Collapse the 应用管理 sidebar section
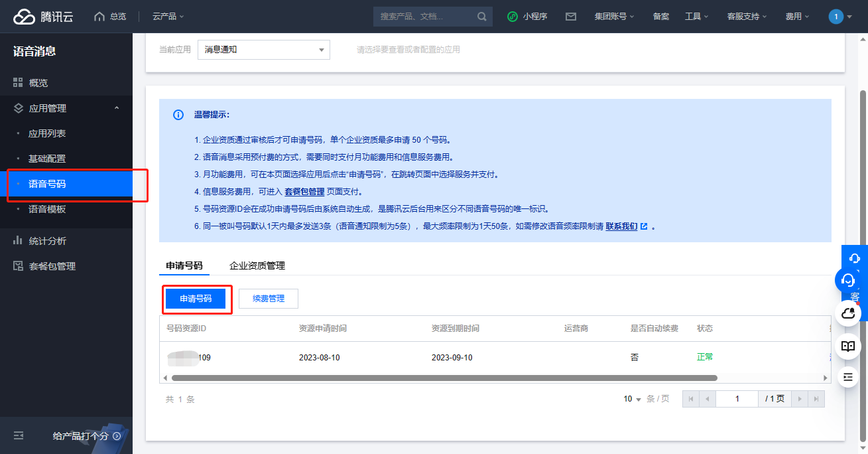The width and height of the screenshot is (868, 454). 117,108
